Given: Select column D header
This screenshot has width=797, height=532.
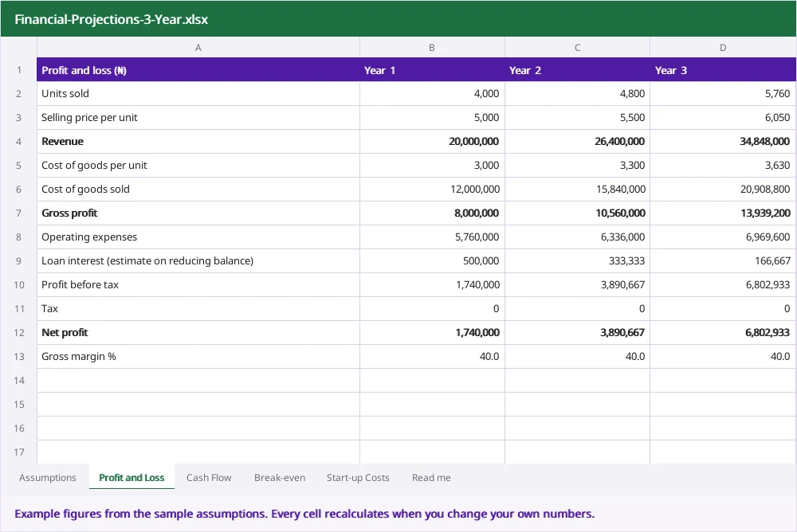Looking at the screenshot, I should [723, 47].
